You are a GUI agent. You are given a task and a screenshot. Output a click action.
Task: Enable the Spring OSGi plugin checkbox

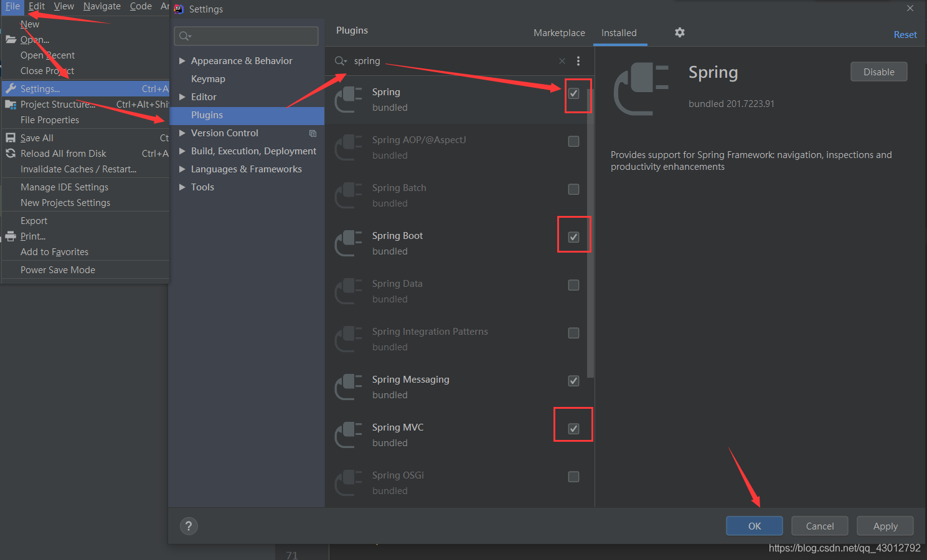click(574, 477)
